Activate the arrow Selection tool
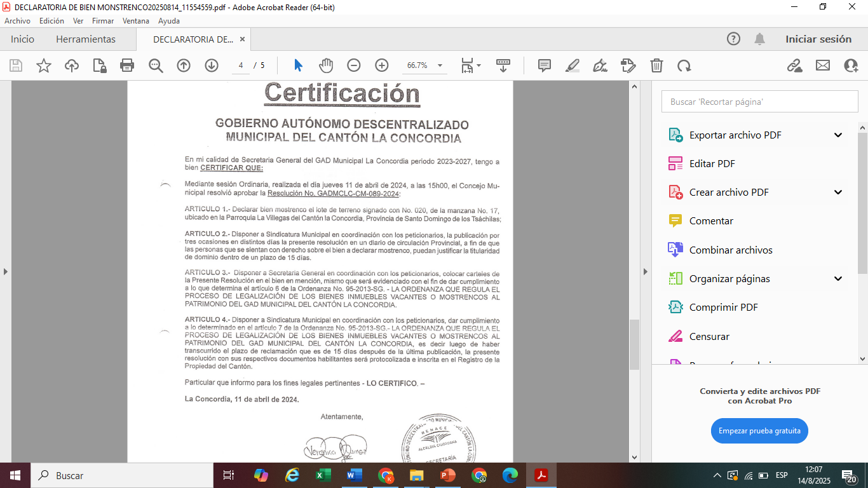 tap(298, 65)
